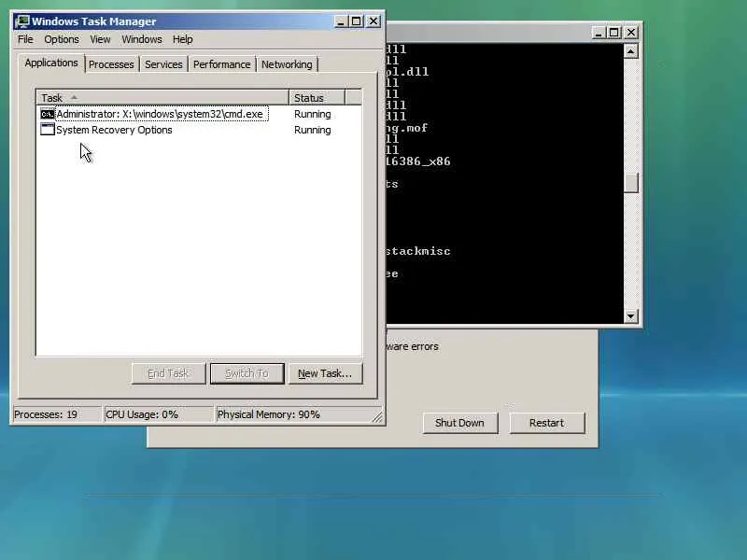
Task: Switch to the Applications tab
Action: (51, 63)
